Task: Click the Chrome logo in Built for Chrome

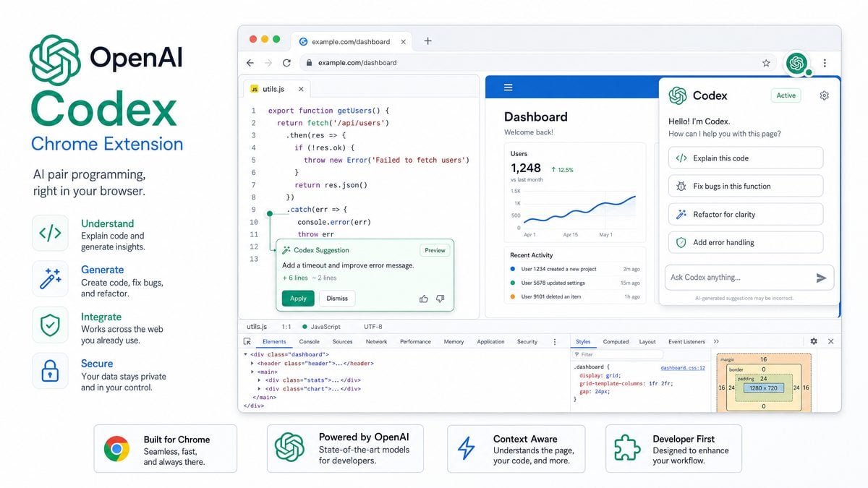Action: [x=116, y=449]
